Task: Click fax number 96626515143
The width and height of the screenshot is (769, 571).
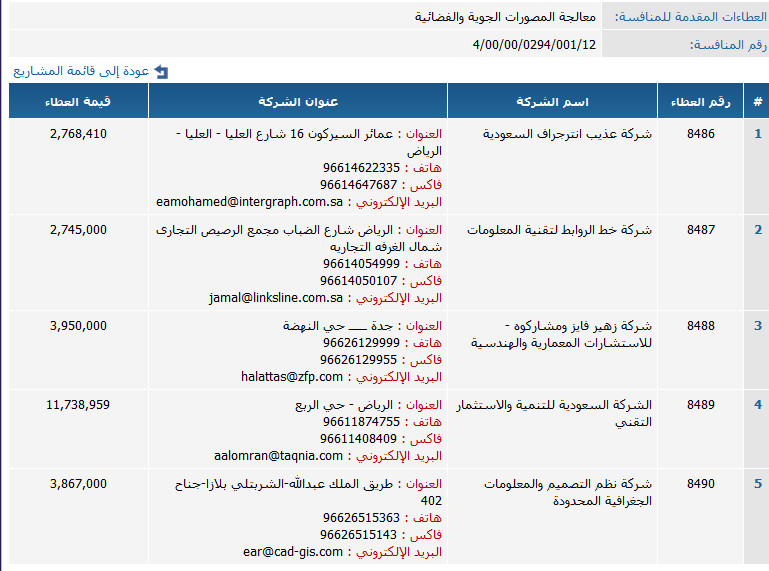Action: 359,534
